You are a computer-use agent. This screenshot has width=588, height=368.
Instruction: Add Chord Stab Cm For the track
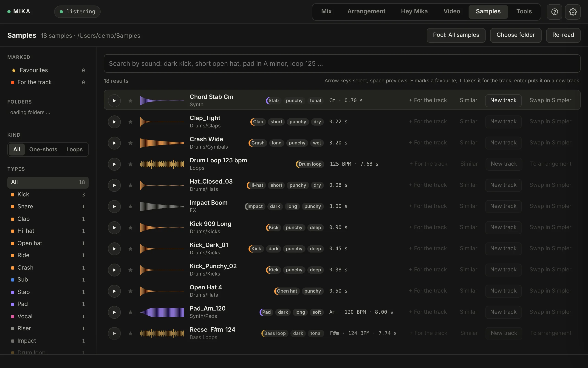pos(428,101)
